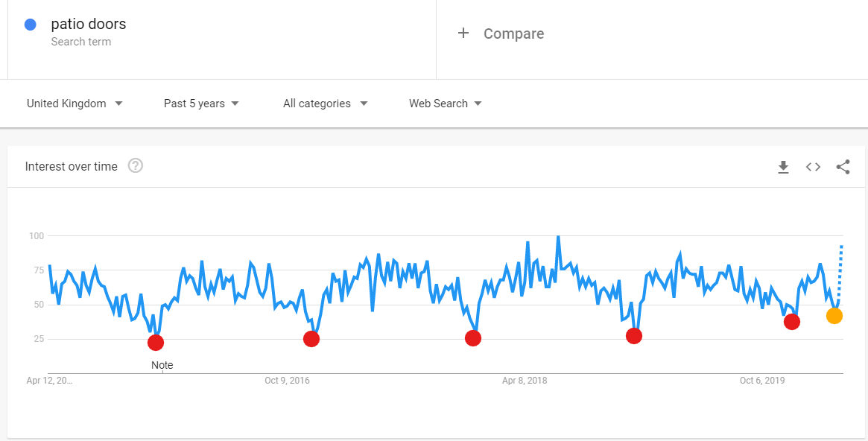Edit the patio doors search term
868x441 pixels.
[x=89, y=25]
